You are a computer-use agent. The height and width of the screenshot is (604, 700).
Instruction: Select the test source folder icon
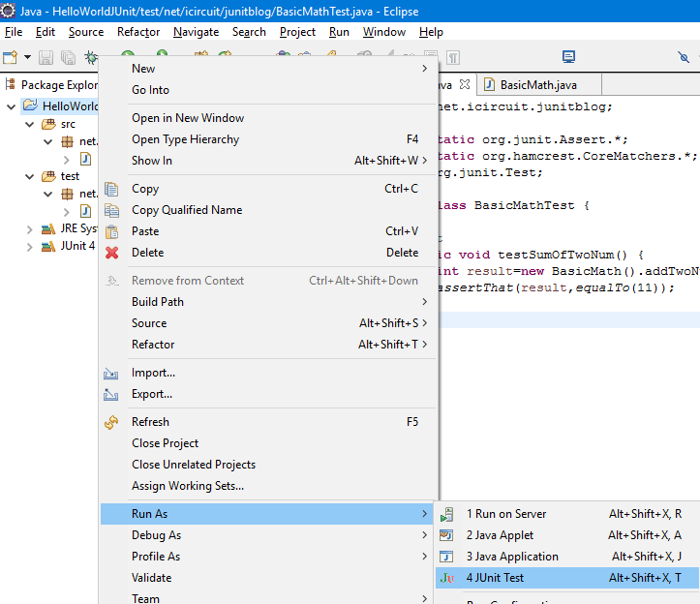pos(48,176)
